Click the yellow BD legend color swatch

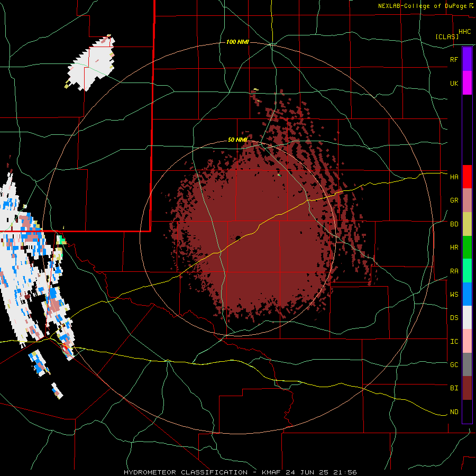(467, 224)
